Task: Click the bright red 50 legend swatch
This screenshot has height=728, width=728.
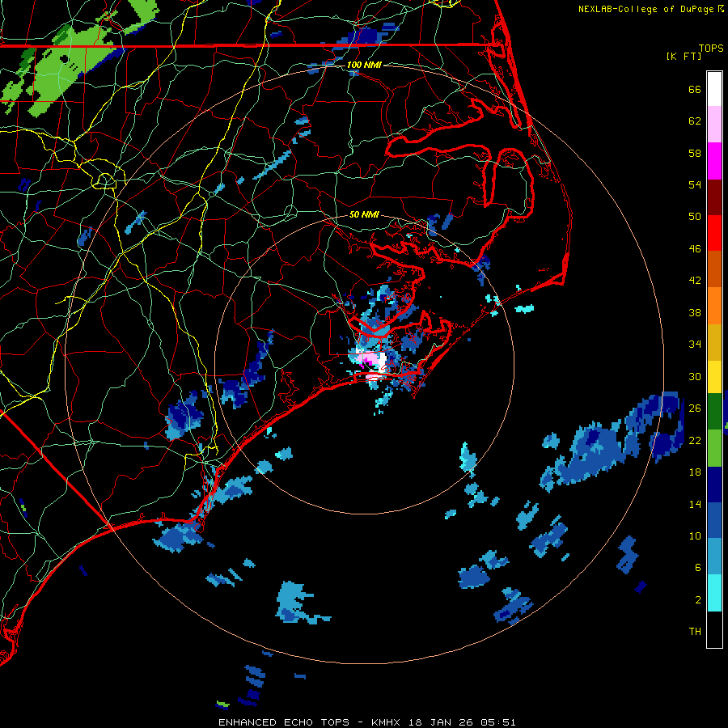Action: pos(714,233)
